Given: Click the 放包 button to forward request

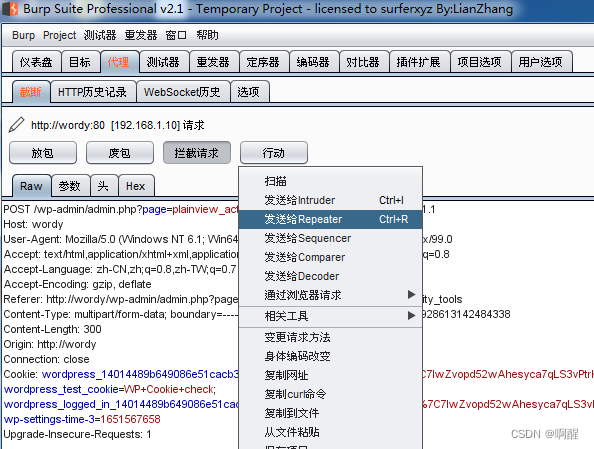Looking at the screenshot, I should 43,153.
